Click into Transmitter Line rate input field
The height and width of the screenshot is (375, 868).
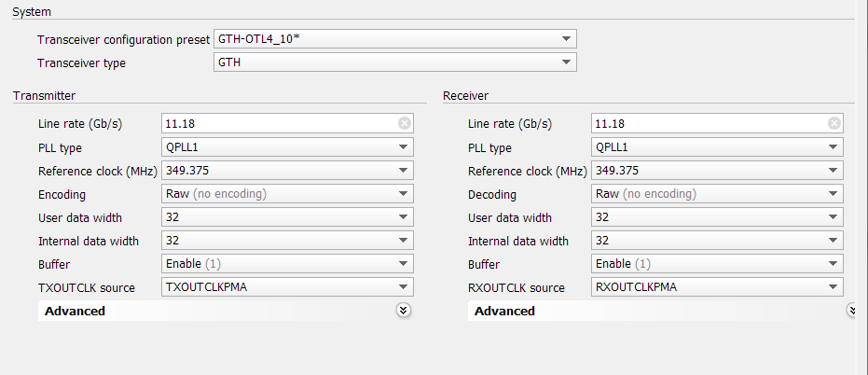(x=280, y=123)
